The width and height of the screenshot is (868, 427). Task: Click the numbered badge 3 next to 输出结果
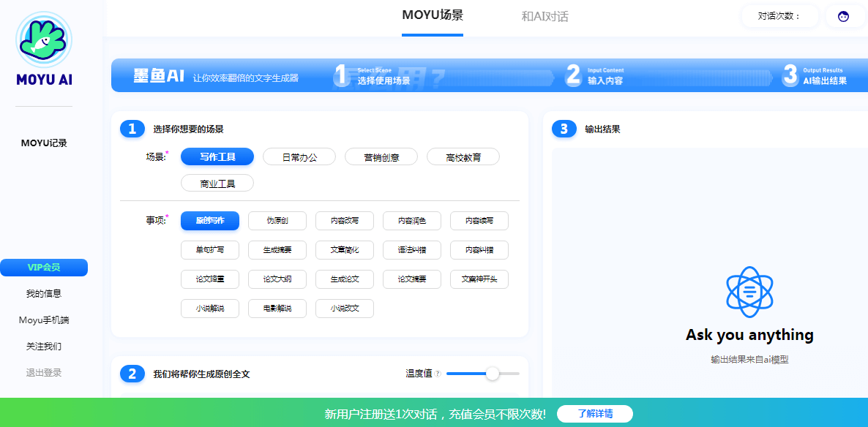564,129
